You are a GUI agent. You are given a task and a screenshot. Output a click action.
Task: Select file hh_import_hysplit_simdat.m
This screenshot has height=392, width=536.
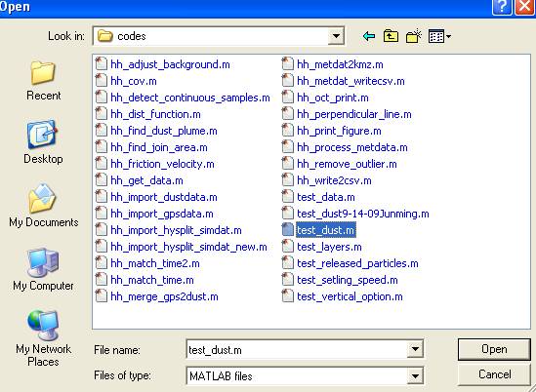176,230
